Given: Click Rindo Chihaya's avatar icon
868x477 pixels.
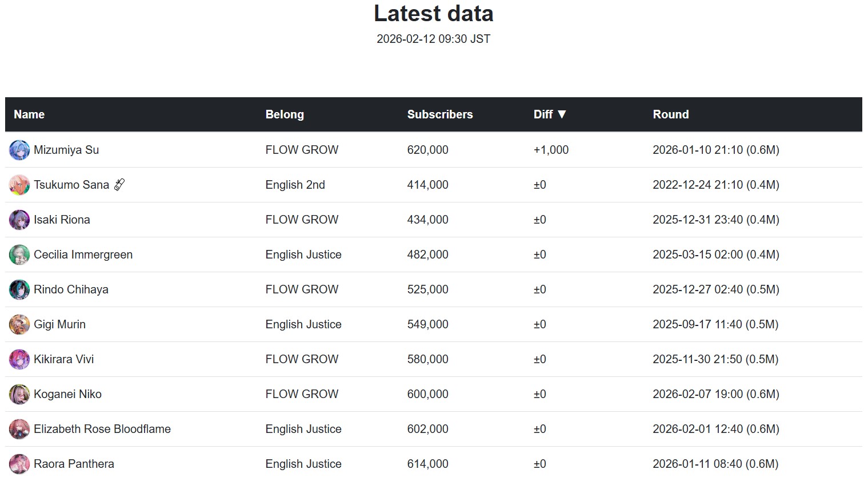Looking at the screenshot, I should coord(19,290).
